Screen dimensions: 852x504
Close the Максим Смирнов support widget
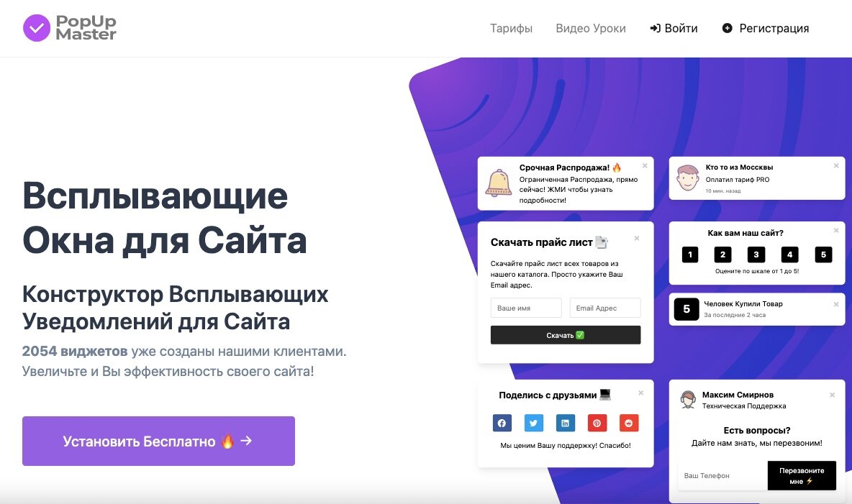832,395
